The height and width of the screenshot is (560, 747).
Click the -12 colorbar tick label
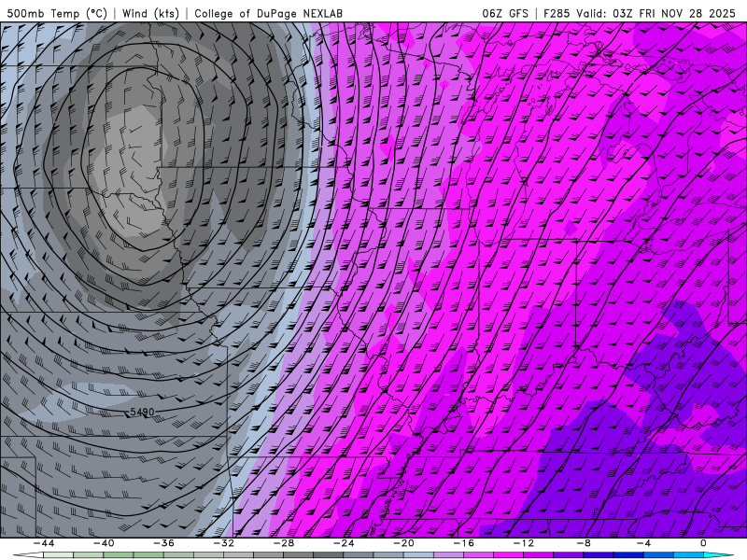(x=523, y=543)
